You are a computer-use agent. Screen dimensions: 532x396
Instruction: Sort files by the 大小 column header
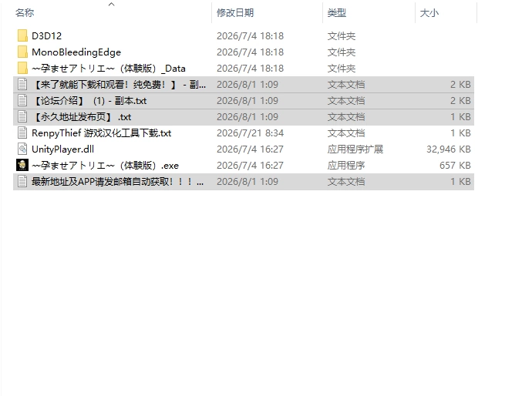(x=429, y=13)
